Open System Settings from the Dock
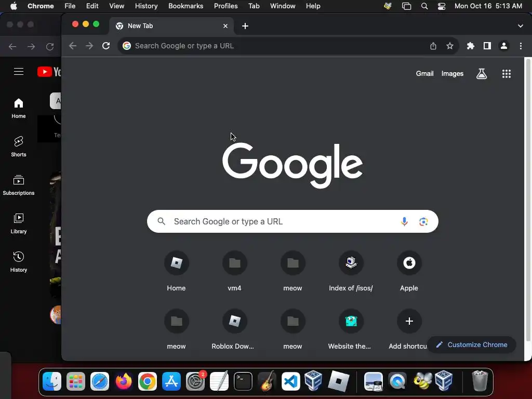 tap(195, 381)
